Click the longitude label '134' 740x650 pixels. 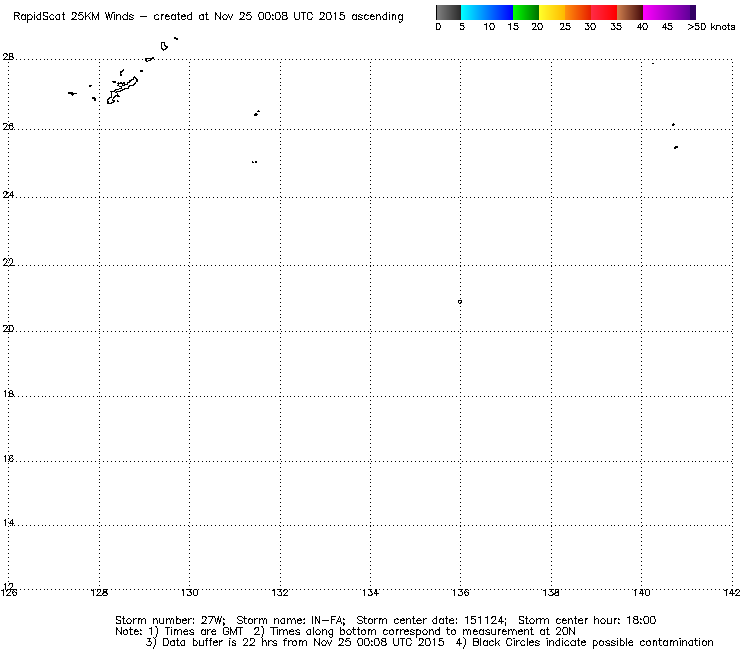(x=370, y=592)
